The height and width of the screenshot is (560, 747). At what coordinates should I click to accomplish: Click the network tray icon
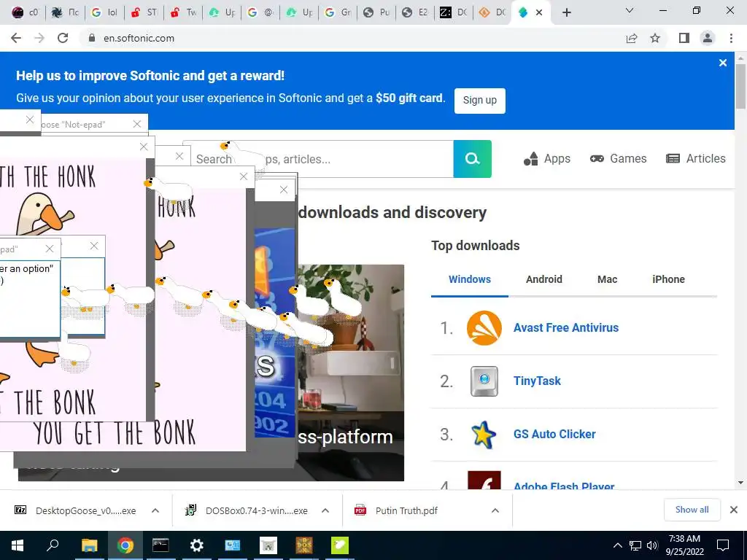point(635,545)
